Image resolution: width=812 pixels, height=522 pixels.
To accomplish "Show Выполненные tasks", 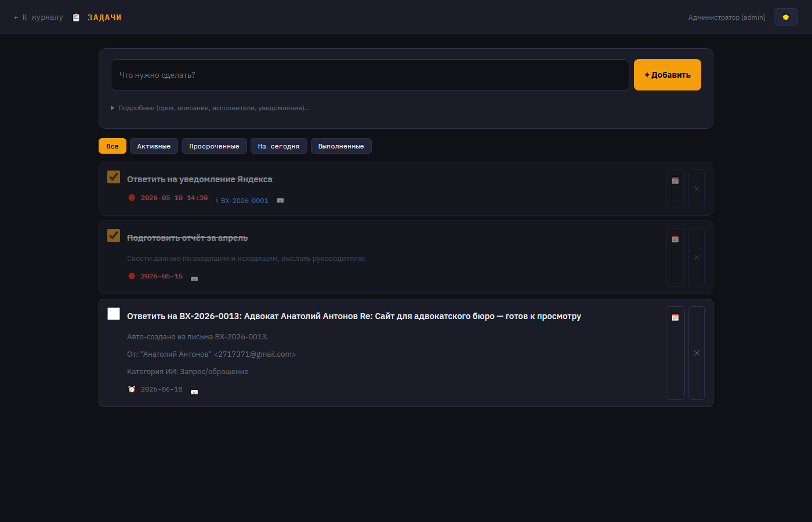I will point(341,146).
